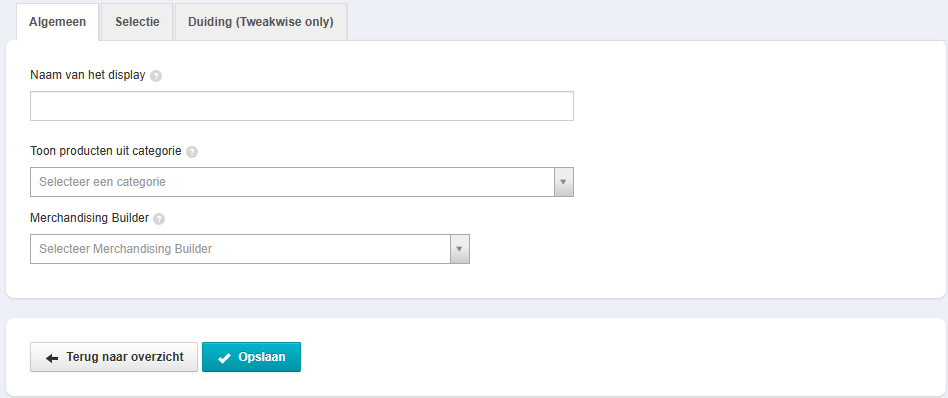Click help icon beside Toon producten uit categorie
Viewport: 948px width, 398px height.
192,152
